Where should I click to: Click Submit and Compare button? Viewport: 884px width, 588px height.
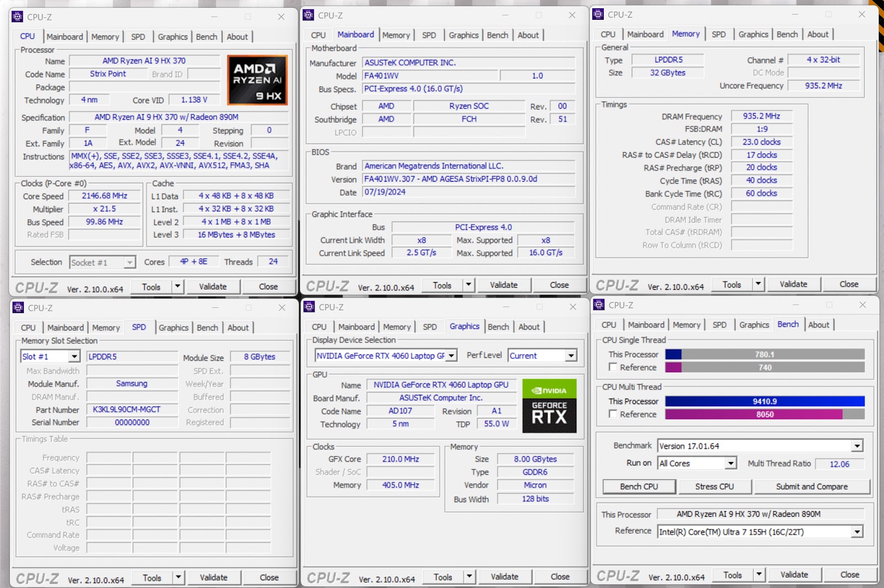coord(812,486)
